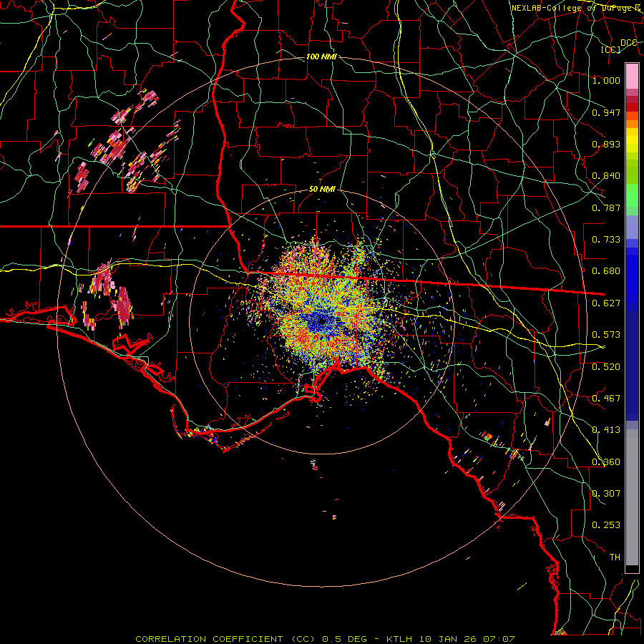Viewport: 644px width, 644px height.
Task: Select the 0.573 scale value
Action: tap(606, 335)
